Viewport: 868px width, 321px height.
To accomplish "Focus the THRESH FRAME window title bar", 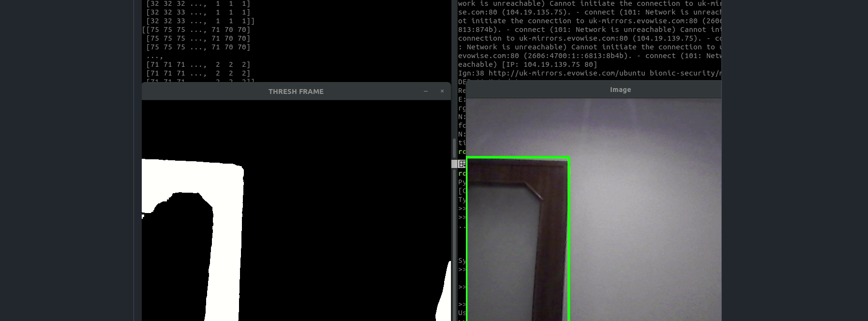I will (296, 92).
